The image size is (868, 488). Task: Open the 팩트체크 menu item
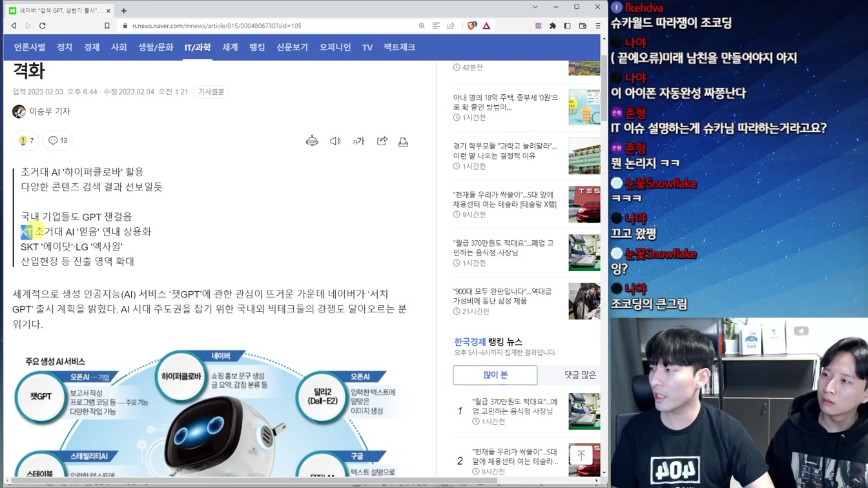(x=399, y=47)
